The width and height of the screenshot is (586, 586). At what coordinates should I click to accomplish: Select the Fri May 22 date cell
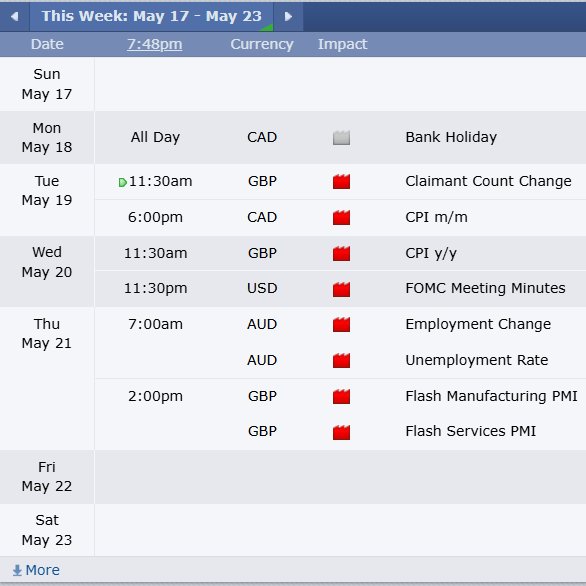click(x=47, y=476)
